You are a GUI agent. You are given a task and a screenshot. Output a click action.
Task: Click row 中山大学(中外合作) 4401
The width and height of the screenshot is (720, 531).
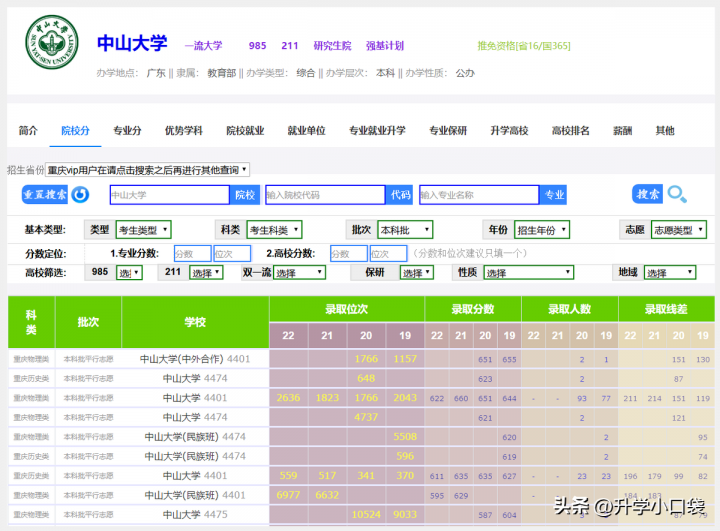point(361,359)
